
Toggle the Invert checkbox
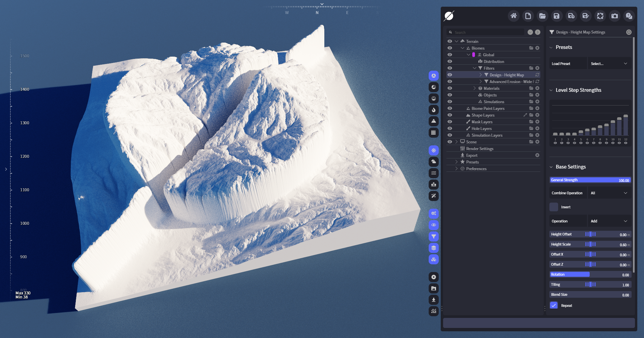[x=554, y=207]
